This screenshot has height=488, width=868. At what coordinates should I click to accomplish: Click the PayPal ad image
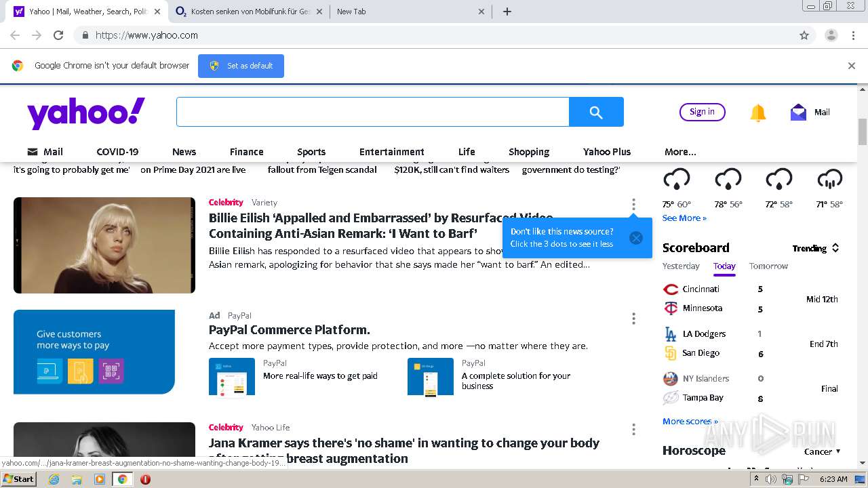94,352
